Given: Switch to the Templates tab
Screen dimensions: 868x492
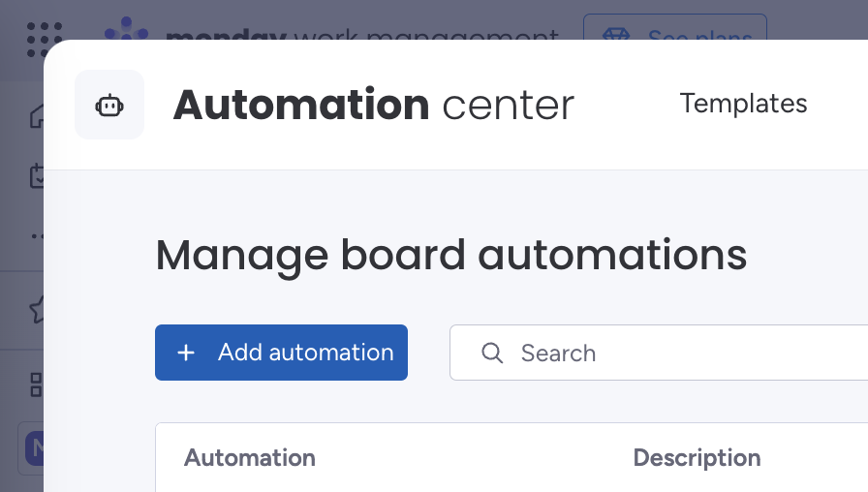Looking at the screenshot, I should [x=743, y=104].
